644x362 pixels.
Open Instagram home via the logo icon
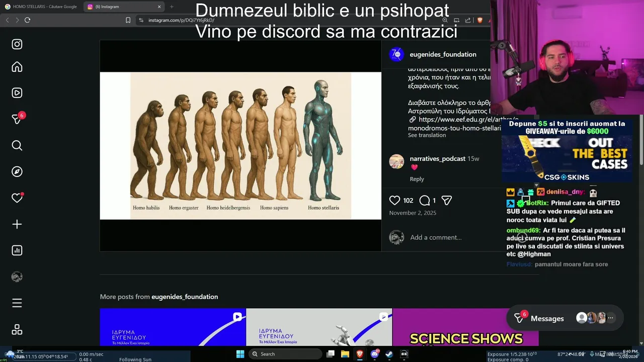[17, 44]
